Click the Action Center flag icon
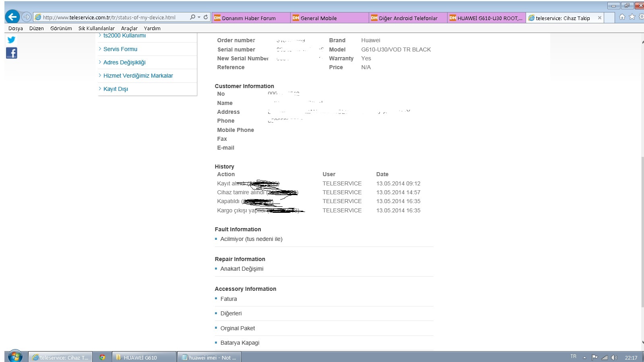644x362 pixels. pos(594,357)
